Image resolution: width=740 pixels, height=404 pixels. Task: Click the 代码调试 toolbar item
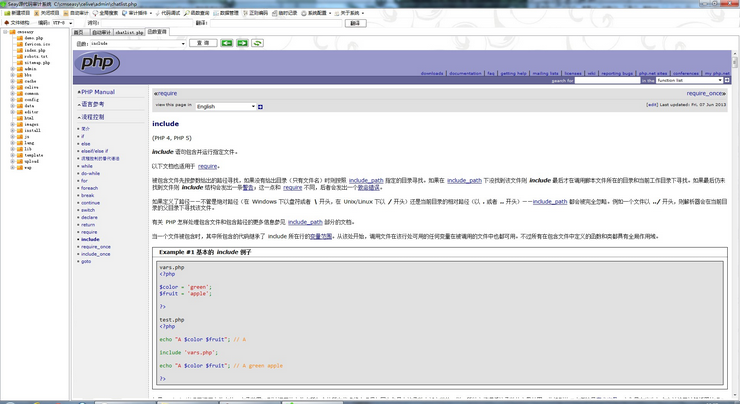[x=168, y=13]
